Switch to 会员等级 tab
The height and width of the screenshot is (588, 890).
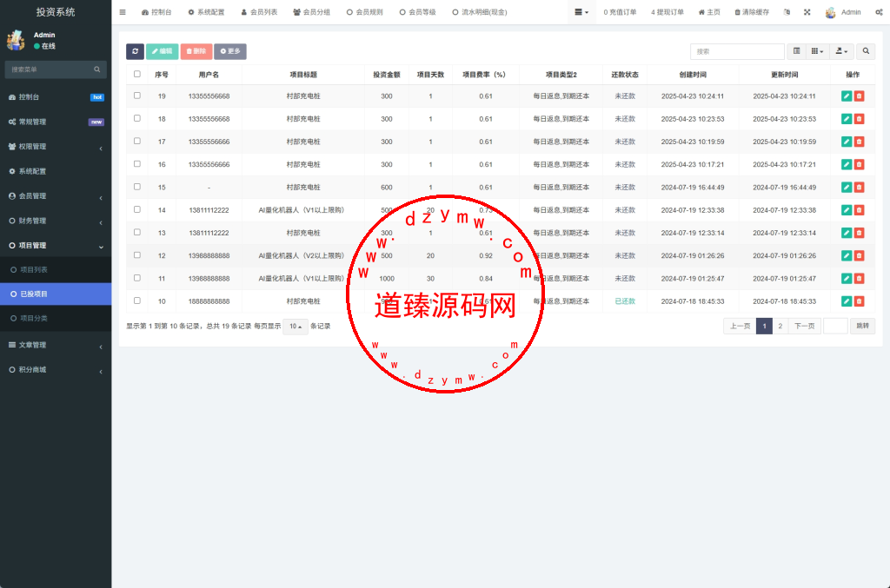(418, 12)
